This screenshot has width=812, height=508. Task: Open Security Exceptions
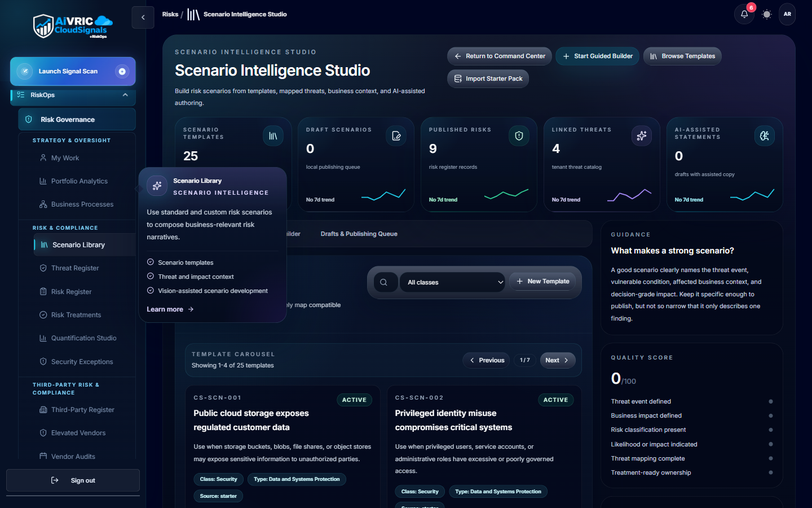click(x=82, y=362)
